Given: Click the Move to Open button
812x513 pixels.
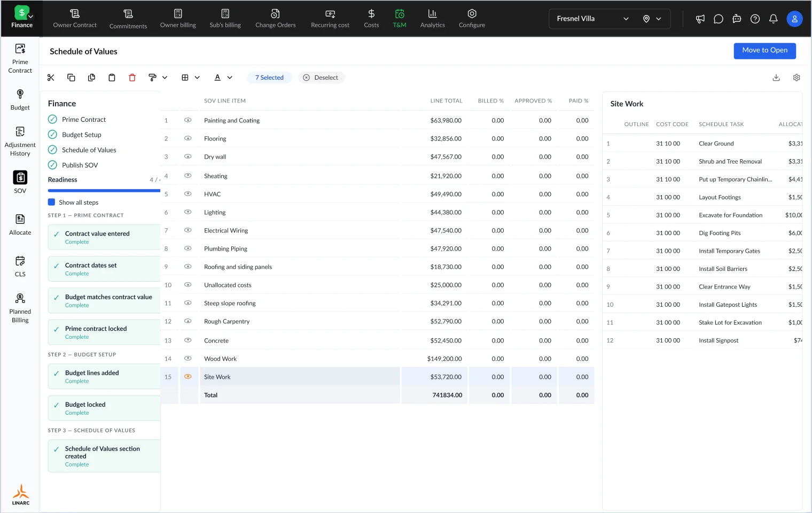Looking at the screenshot, I should point(765,51).
